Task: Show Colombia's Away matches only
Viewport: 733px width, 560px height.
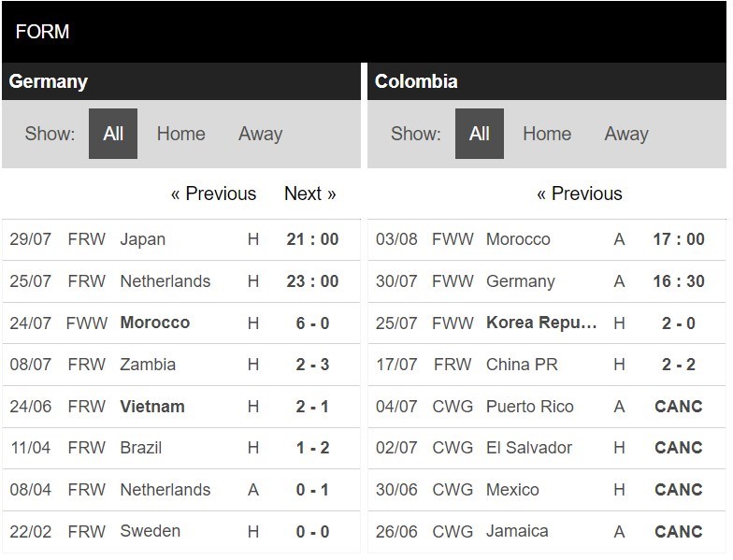Action: click(x=626, y=134)
